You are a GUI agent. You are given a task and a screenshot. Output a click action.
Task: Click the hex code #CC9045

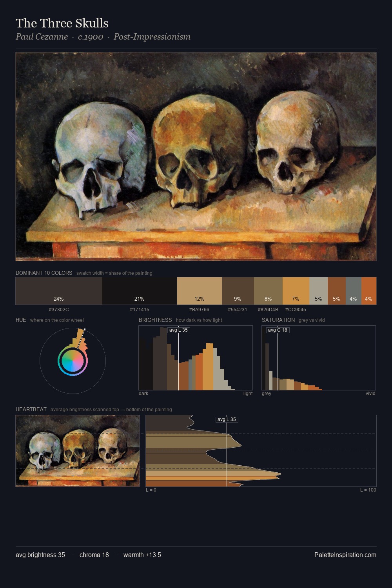point(296,310)
